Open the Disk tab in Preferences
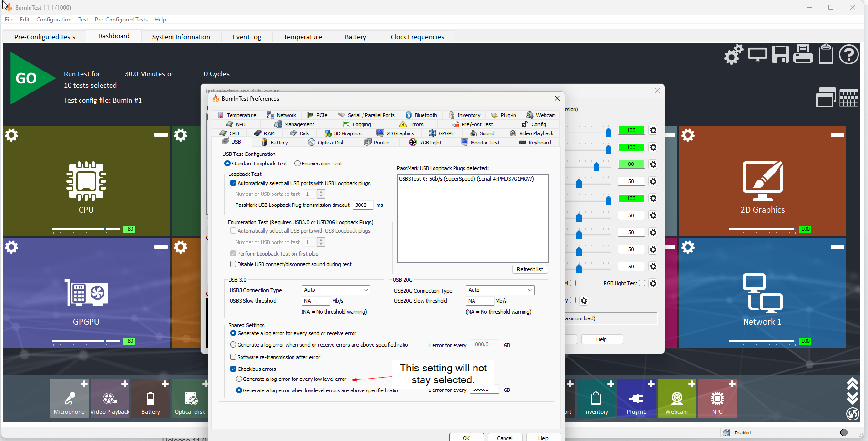 point(300,133)
